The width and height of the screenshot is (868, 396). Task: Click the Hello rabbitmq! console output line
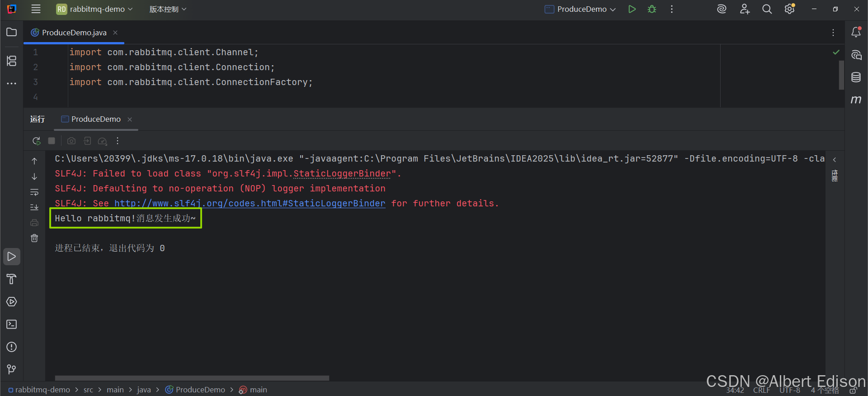(x=125, y=218)
